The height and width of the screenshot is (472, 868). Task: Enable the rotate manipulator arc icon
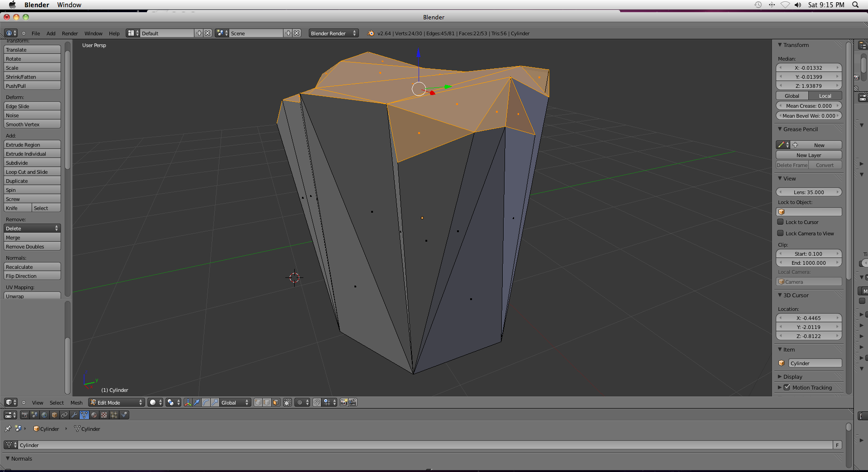click(206, 402)
